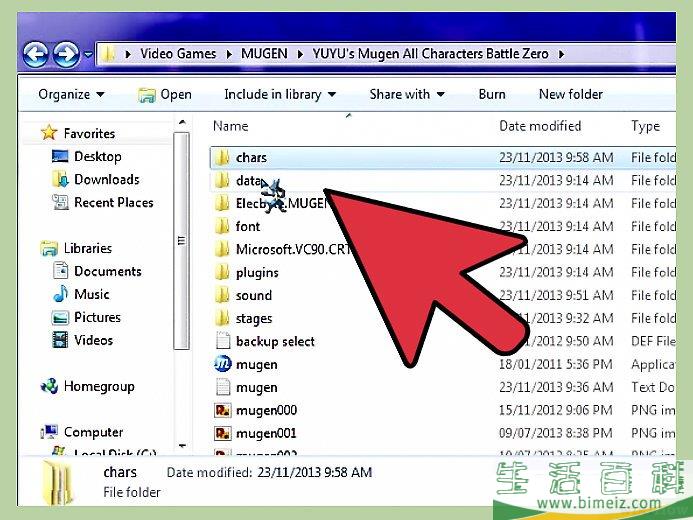Click the mugen000 file name
Screen dimensions: 693x520
point(267,410)
